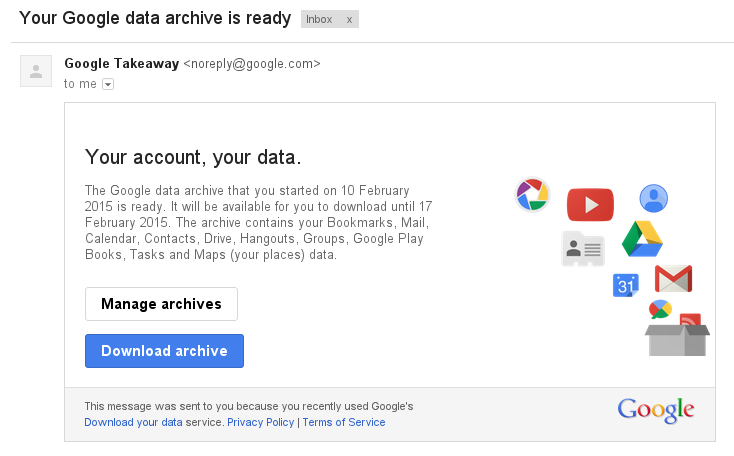Open the Privacy Policy link

(x=261, y=422)
